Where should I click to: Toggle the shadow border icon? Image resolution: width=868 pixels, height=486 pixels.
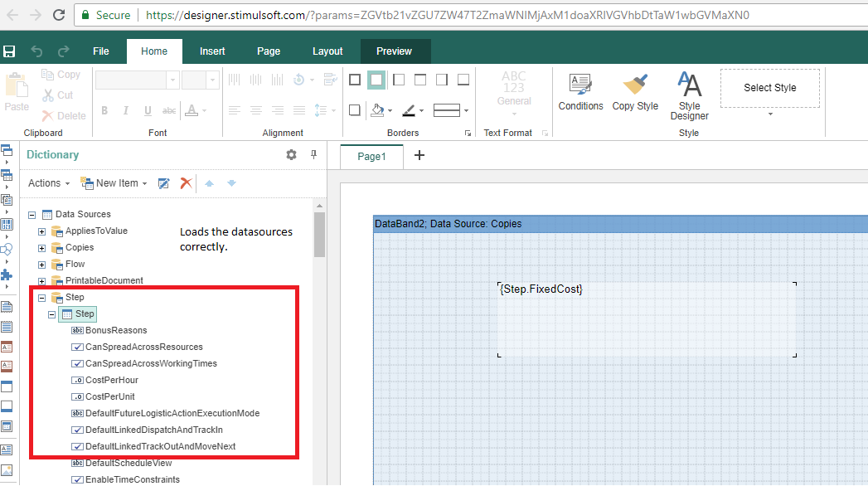(x=355, y=110)
